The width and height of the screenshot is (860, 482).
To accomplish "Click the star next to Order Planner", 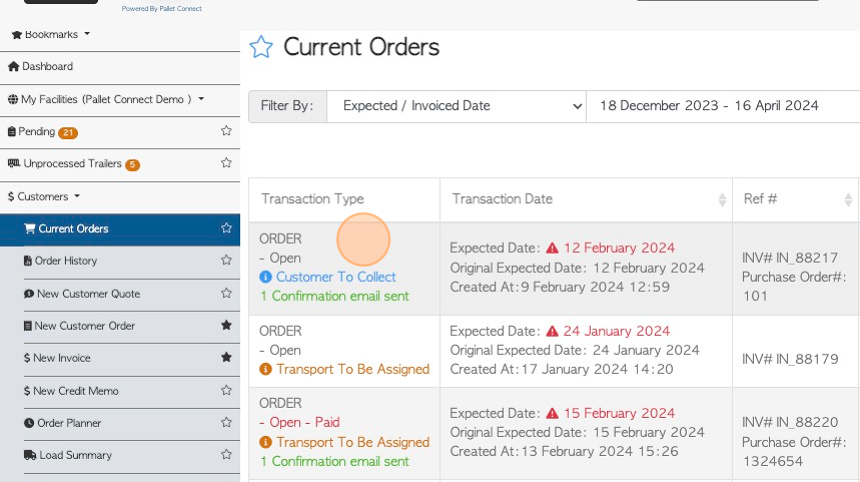I will (226, 422).
